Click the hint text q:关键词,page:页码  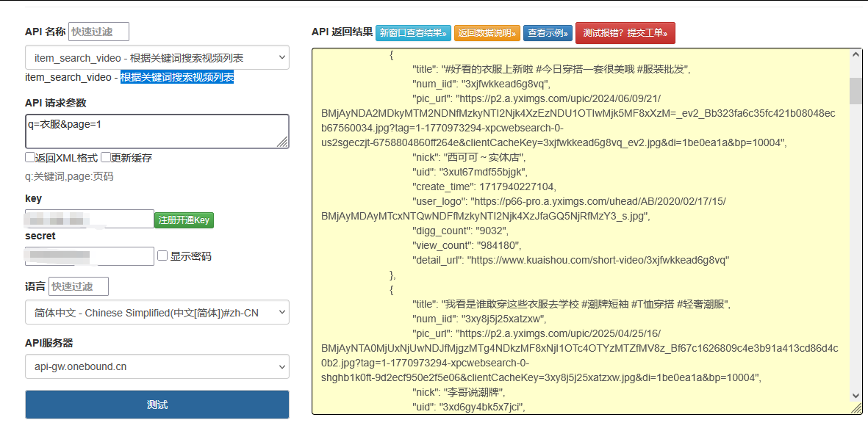tap(70, 177)
